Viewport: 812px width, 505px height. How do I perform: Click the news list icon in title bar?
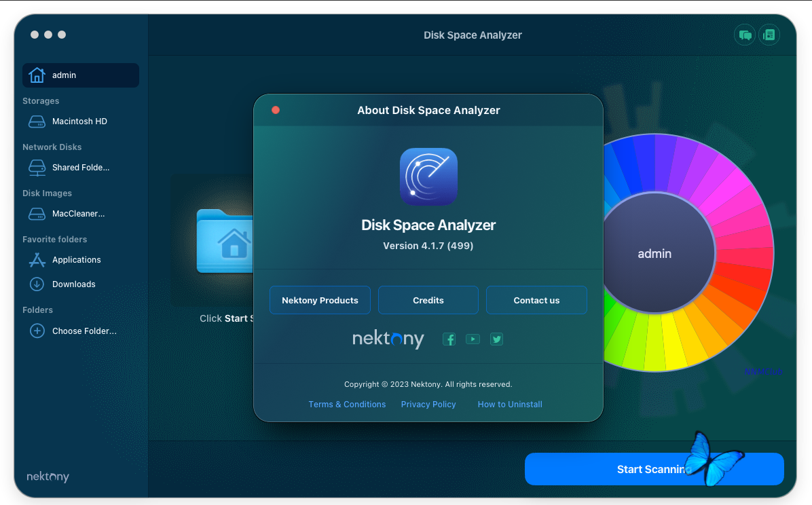[x=769, y=35]
